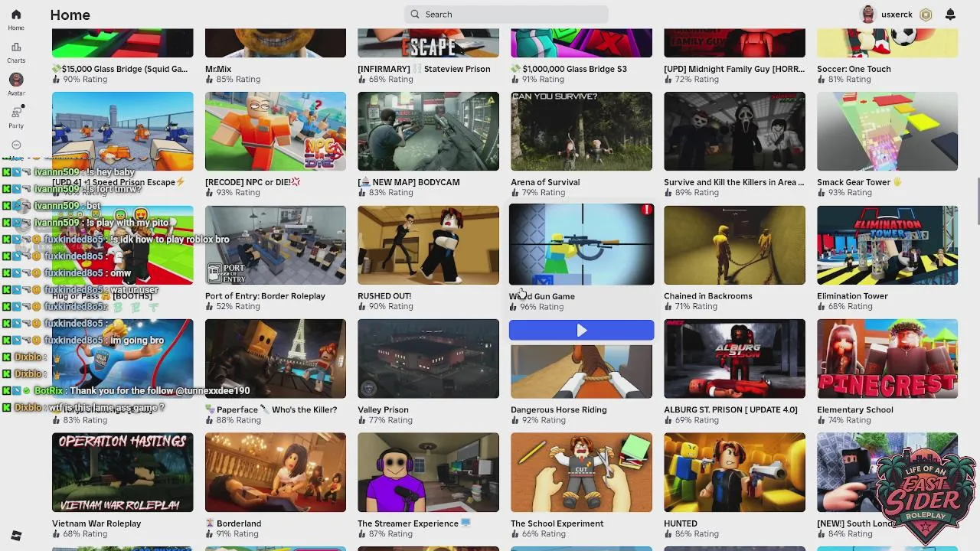The height and width of the screenshot is (551, 980).
Task: Open Borderland game thumbnail
Action: (276, 472)
